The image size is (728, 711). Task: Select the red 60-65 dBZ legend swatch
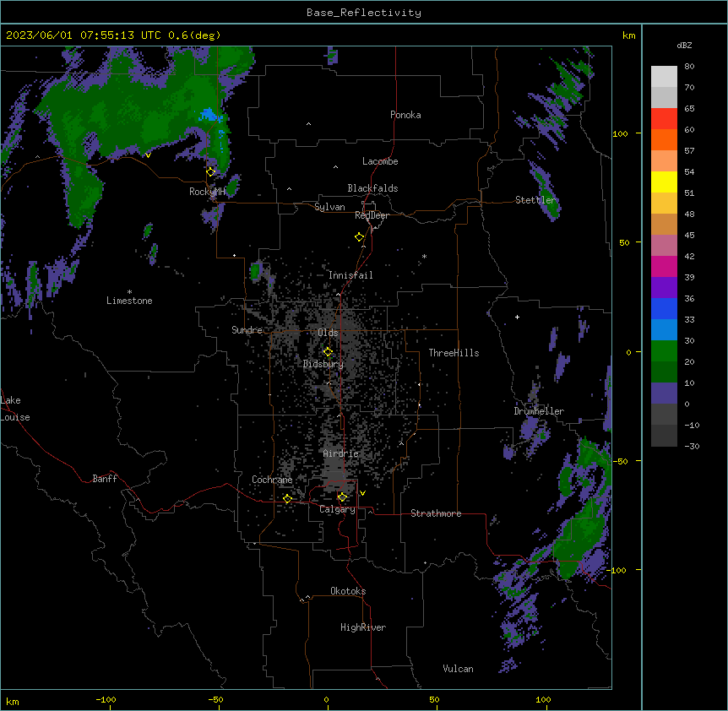point(664,119)
